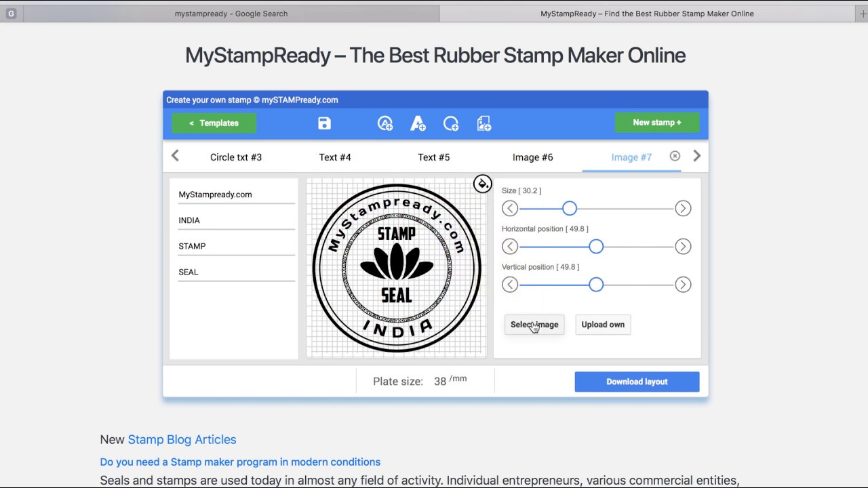Select the MyStampReady rubber stamp browser tab

(647, 14)
